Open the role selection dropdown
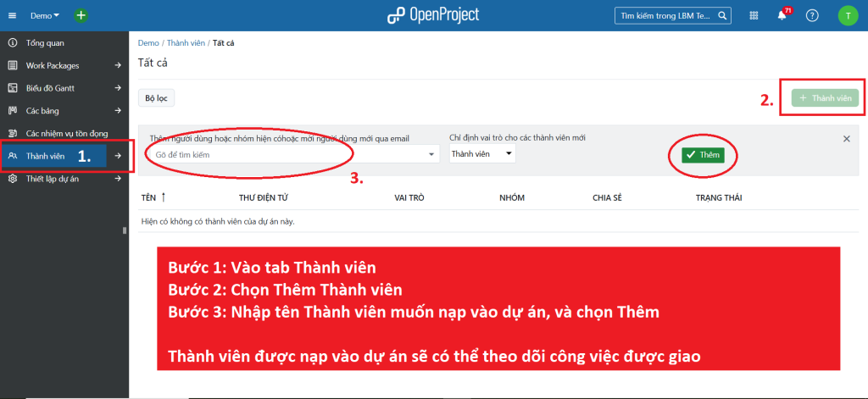The image size is (868, 399). (x=481, y=153)
